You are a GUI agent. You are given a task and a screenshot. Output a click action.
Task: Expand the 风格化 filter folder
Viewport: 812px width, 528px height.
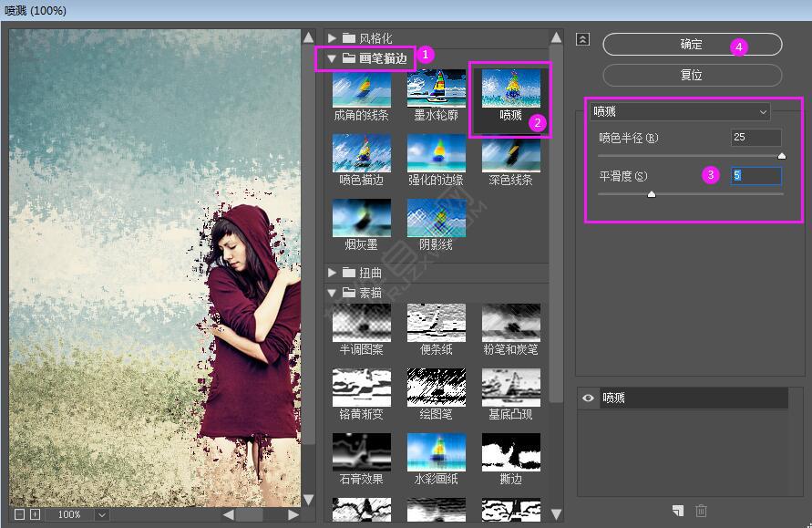(x=333, y=38)
